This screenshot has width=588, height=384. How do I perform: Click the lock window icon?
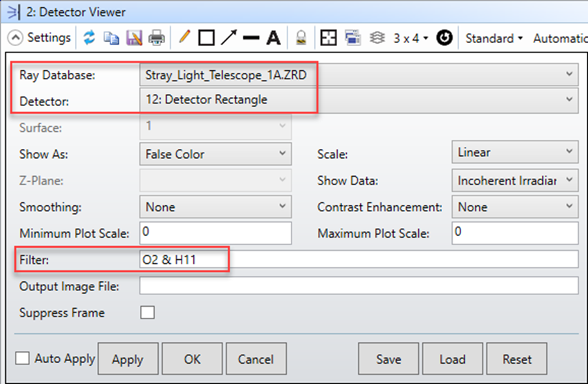tap(301, 38)
